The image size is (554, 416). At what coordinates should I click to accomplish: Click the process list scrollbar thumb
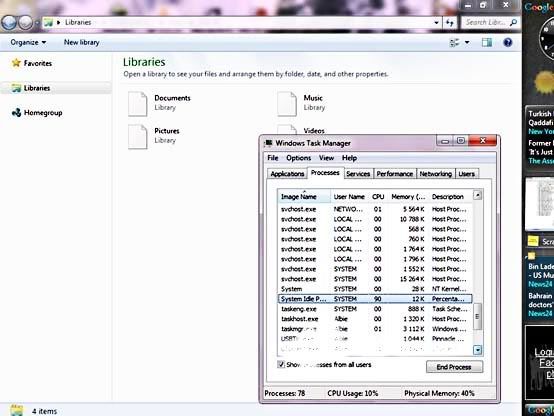pos(477,316)
